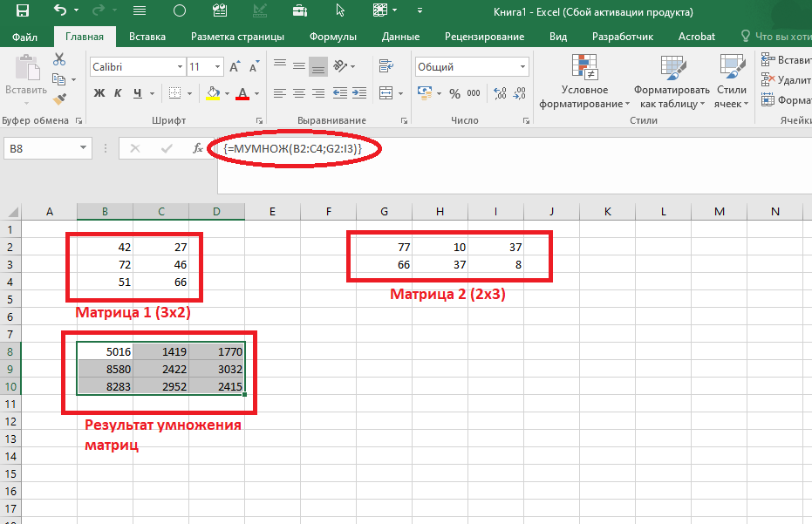The height and width of the screenshot is (524, 812).
Task: Click the Format Painter brush icon
Action: click(x=59, y=99)
